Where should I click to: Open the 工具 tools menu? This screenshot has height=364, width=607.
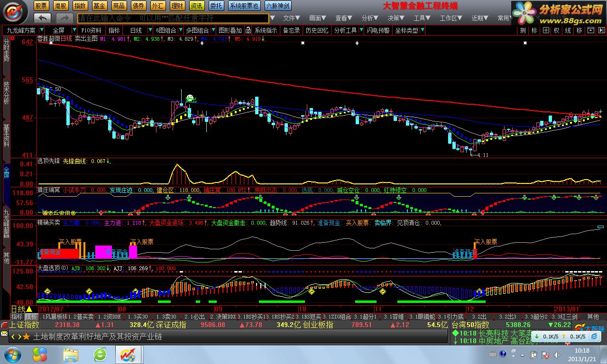(423, 18)
